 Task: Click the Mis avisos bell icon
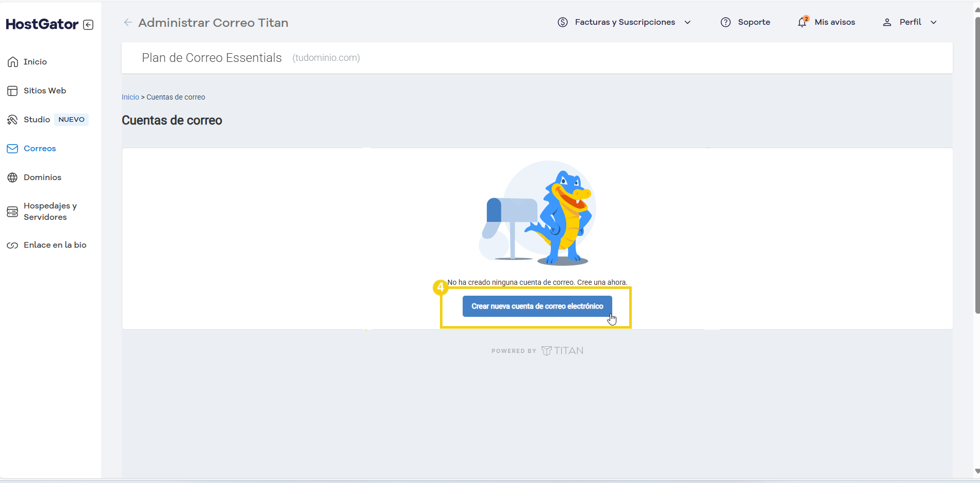[803, 22]
